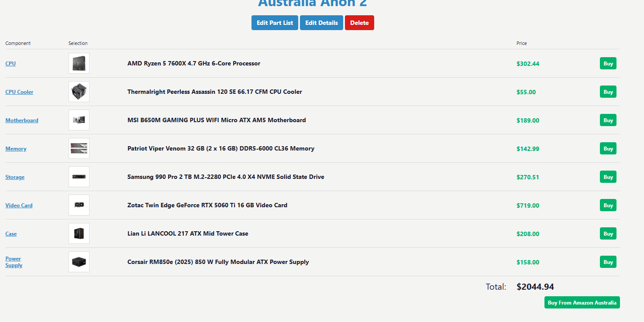Buy the Patriot Viper Venom memory
Screen dimensions: 644x322
coord(608,148)
